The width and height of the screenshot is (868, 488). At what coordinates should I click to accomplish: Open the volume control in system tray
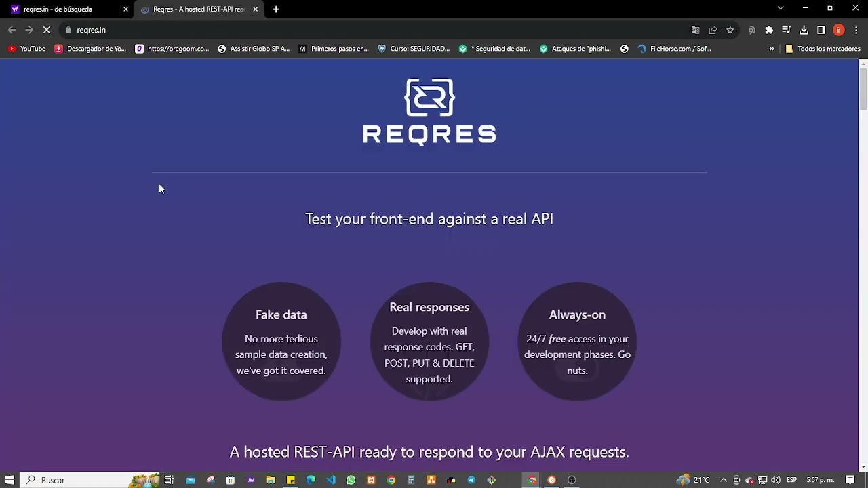(x=776, y=480)
